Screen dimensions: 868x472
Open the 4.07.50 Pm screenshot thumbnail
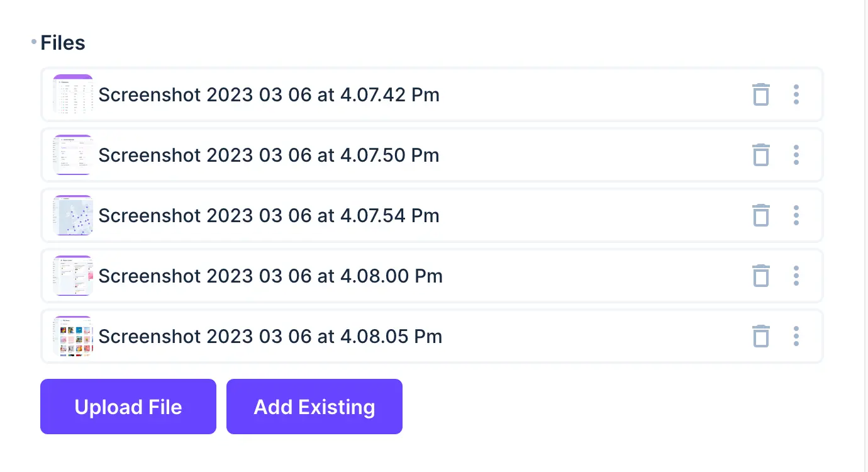72,155
